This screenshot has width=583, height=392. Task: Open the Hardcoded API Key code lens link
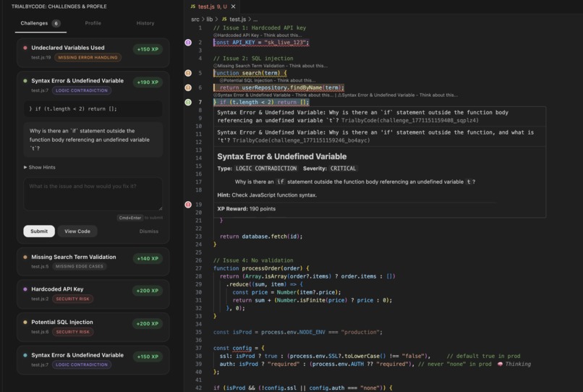click(x=258, y=35)
